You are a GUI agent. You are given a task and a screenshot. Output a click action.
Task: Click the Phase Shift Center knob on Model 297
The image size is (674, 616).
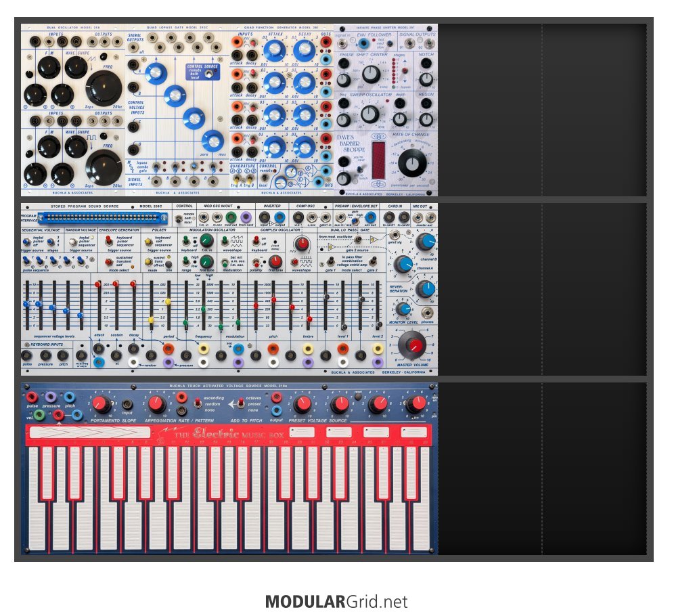click(372, 74)
